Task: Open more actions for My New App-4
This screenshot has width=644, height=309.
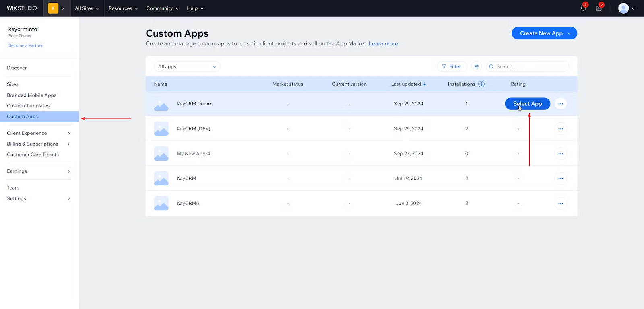Action: (x=561, y=154)
